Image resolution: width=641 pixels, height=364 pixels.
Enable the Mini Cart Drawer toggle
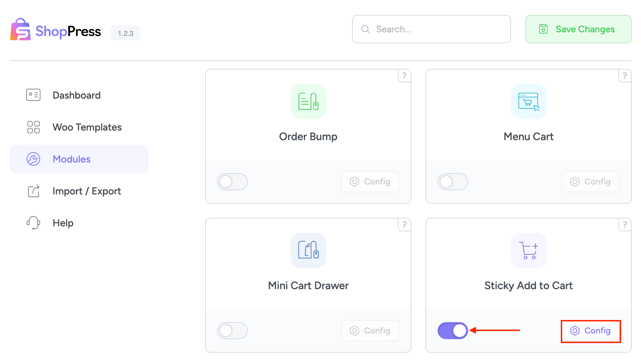(232, 330)
